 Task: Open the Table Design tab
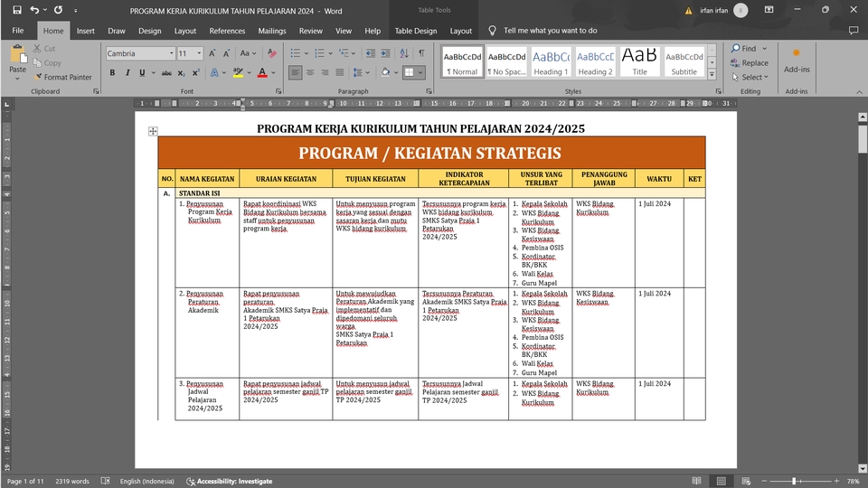[x=416, y=31]
